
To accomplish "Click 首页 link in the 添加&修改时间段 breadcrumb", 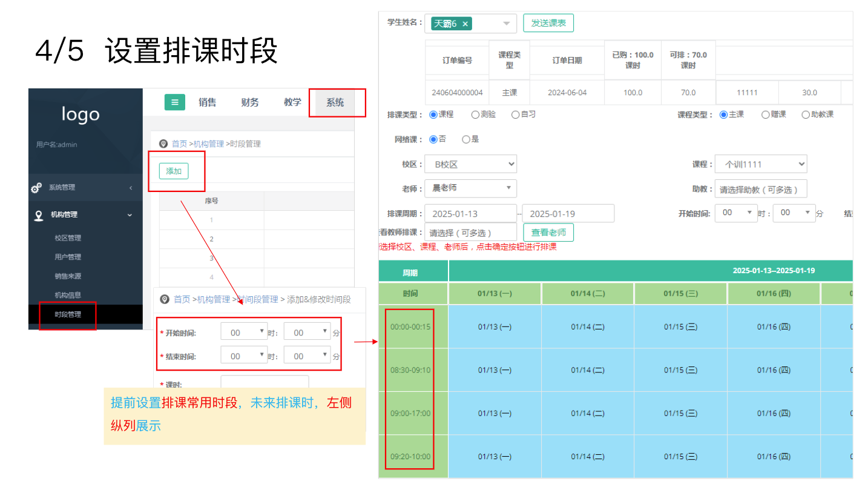I will (182, 299).
